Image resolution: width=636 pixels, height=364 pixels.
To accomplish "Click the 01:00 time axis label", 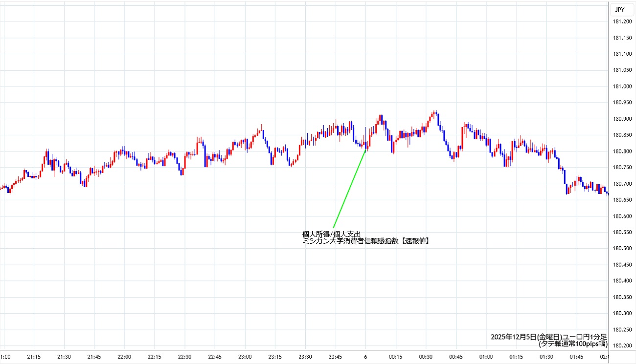I will coord(486,357).
